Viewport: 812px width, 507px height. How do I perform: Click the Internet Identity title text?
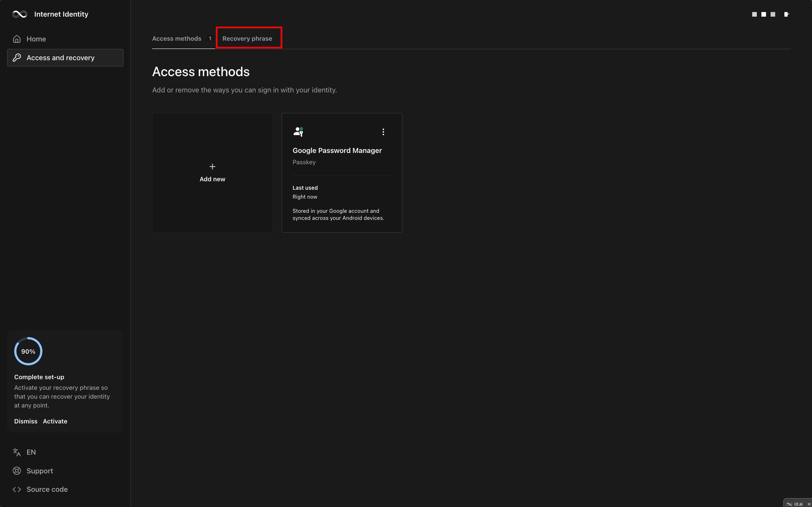[x=61, y=14]
